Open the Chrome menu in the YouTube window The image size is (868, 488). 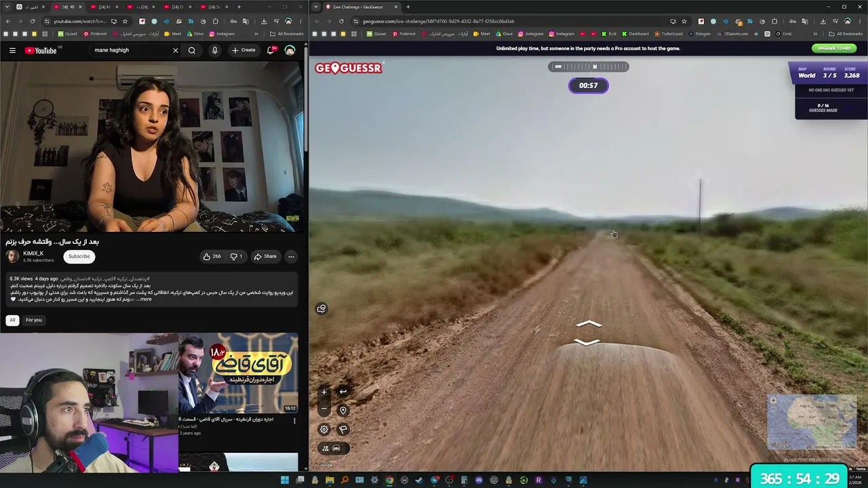coord(301,21)
